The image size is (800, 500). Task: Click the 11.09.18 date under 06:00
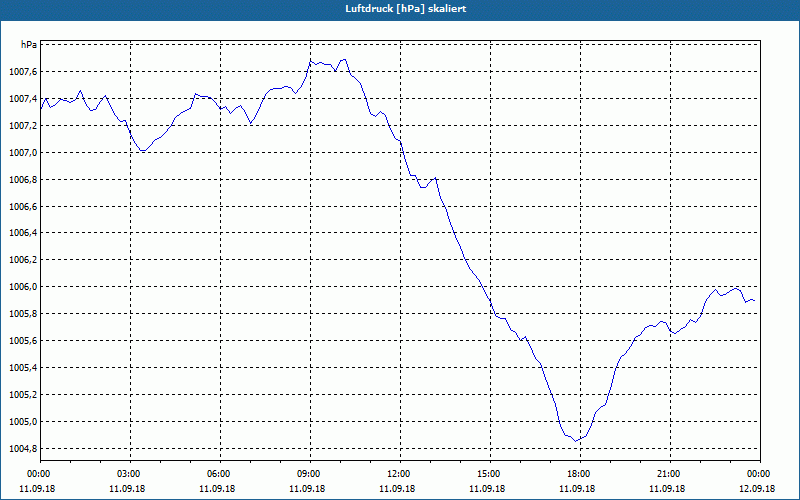(217, 489)
